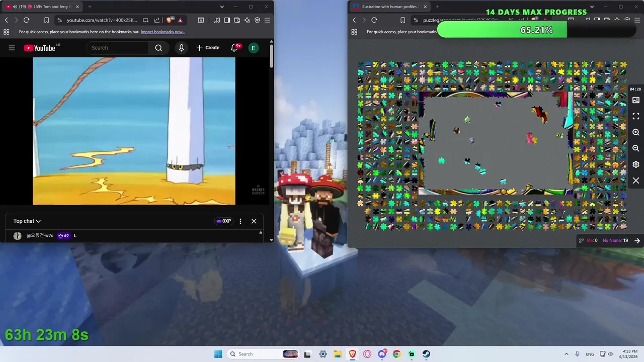The height and width of the screenshot is (362, 644).
Task: Click the YouTube address bar URL
Action: (x=102, y=20)
